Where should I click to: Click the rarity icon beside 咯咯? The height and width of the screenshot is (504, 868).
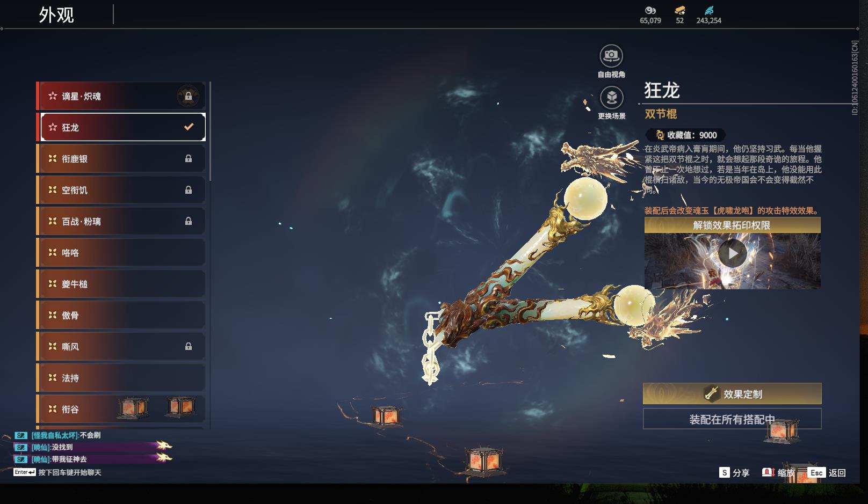pyautogui.click(x=53, y=252)
